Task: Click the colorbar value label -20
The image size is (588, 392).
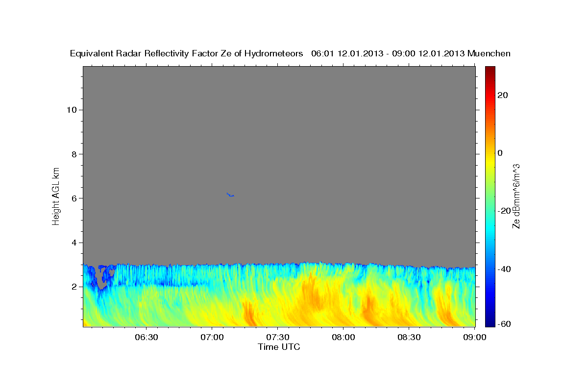Action: point(504,211)
